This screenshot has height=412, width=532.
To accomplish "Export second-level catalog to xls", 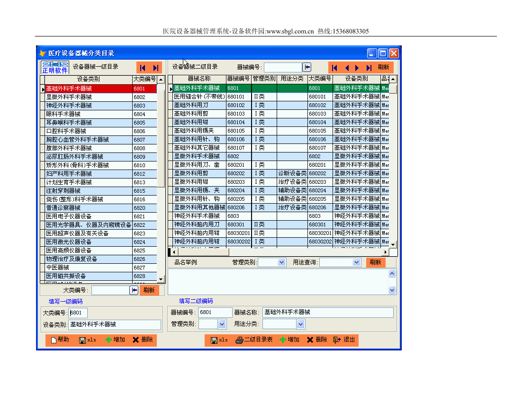I will [x=219, y=340].
